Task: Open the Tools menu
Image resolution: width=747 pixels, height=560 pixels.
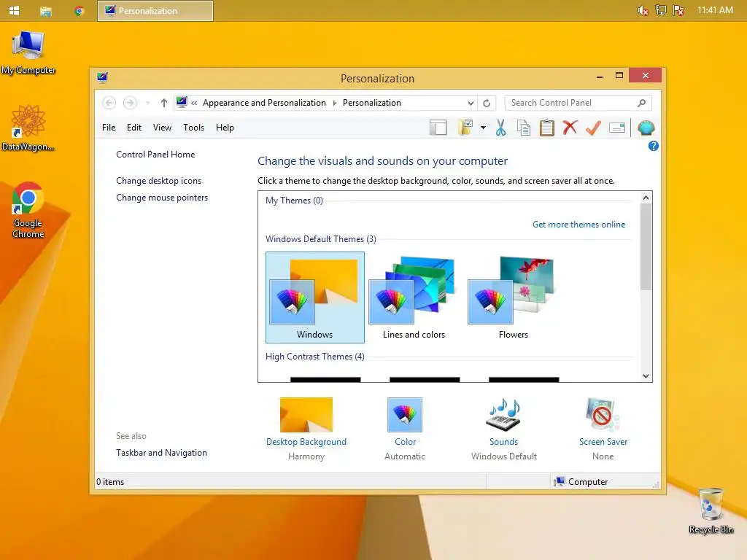Action: point(193,128)
